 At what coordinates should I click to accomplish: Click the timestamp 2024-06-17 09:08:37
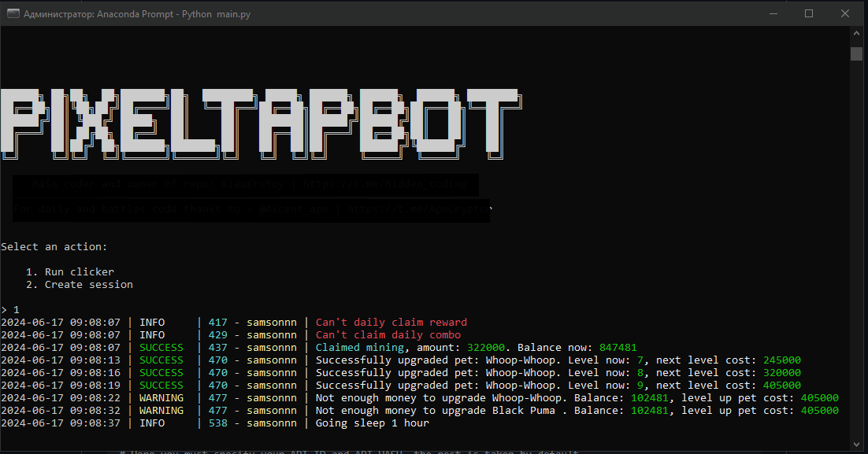(x=61, y=423)
